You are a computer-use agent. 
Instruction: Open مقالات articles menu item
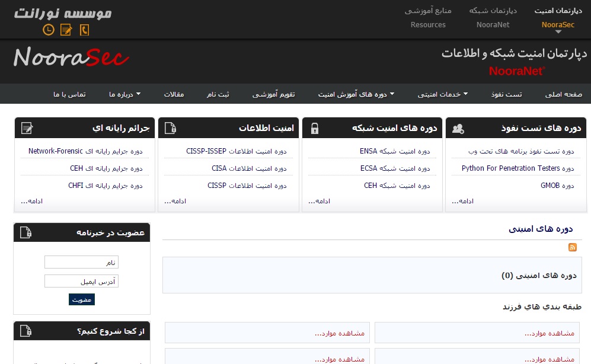(174, 94)
